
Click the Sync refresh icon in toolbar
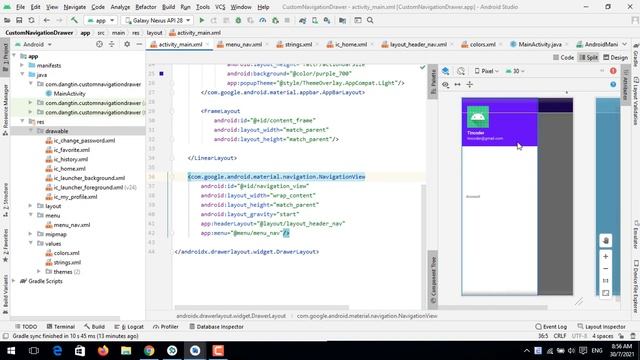click(31, 20)
